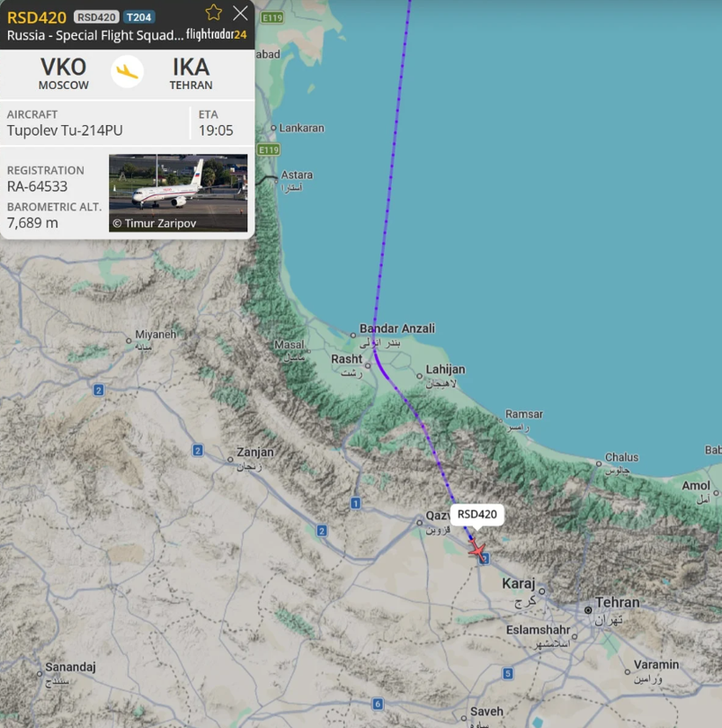Screen dimensions: 722x728
Task: Add RSD420 to favorites with star icon
Action: coord(214,12)
